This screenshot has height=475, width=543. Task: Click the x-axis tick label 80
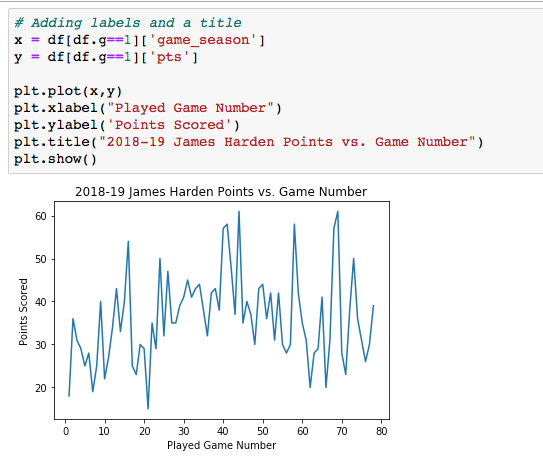pyautogui.click(x=382, y=431)
